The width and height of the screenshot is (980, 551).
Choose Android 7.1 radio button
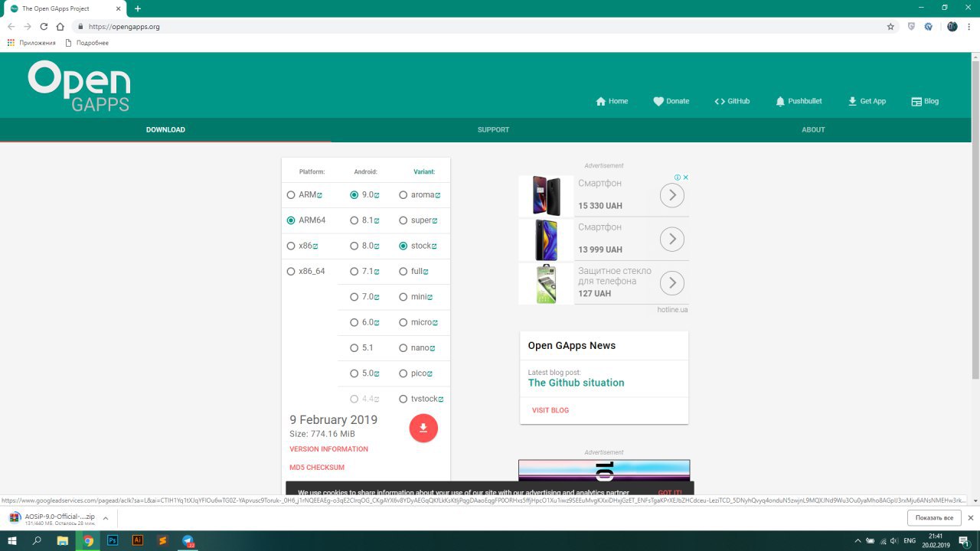coord(354,272)
